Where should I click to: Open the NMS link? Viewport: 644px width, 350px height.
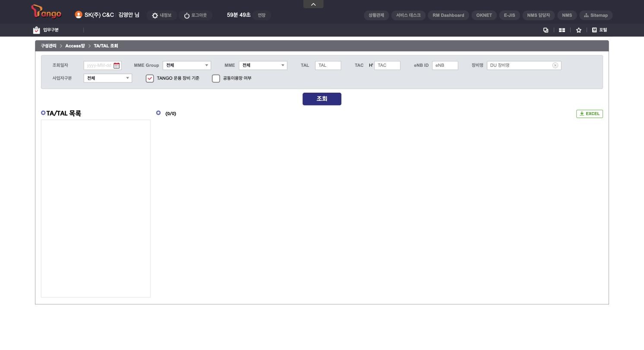(x=567, y=15)
